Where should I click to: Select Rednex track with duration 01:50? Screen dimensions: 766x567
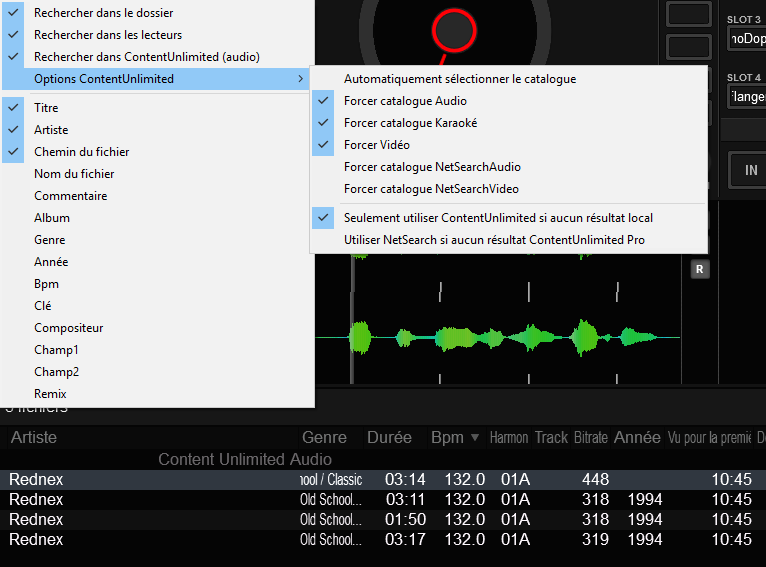383,519
